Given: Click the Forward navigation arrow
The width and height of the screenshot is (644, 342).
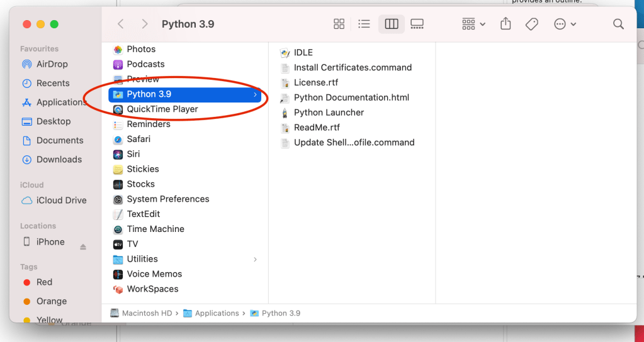Looking at the screenshot, I should click(x=145, y=24).
